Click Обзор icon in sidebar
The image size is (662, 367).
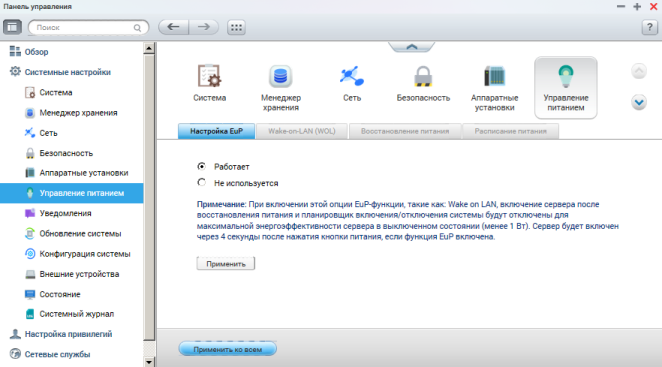[x=15, y=52]
